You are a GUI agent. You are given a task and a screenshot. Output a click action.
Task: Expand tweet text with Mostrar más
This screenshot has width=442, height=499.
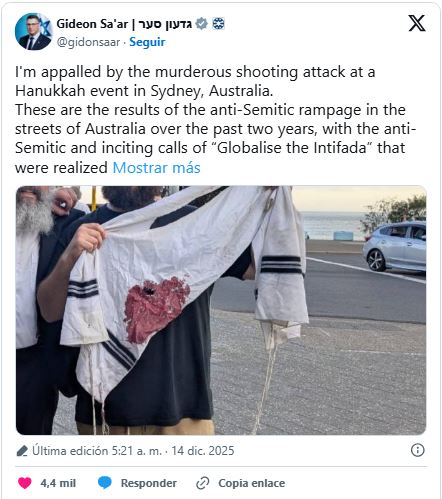click(x=156, y=168)
